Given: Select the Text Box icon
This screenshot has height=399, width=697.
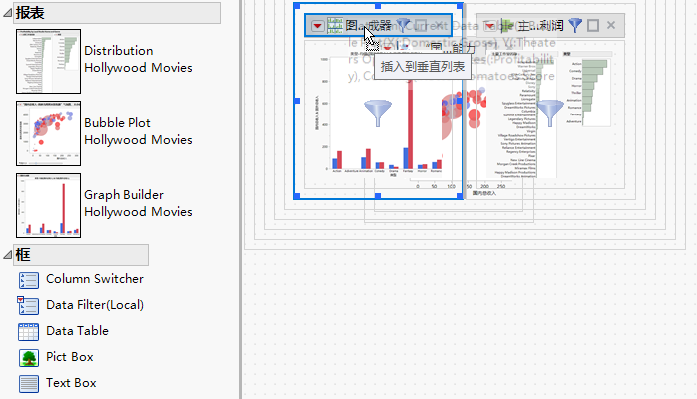Looking at the screenshot, I should pyautogui.click(x=28, y=384).
